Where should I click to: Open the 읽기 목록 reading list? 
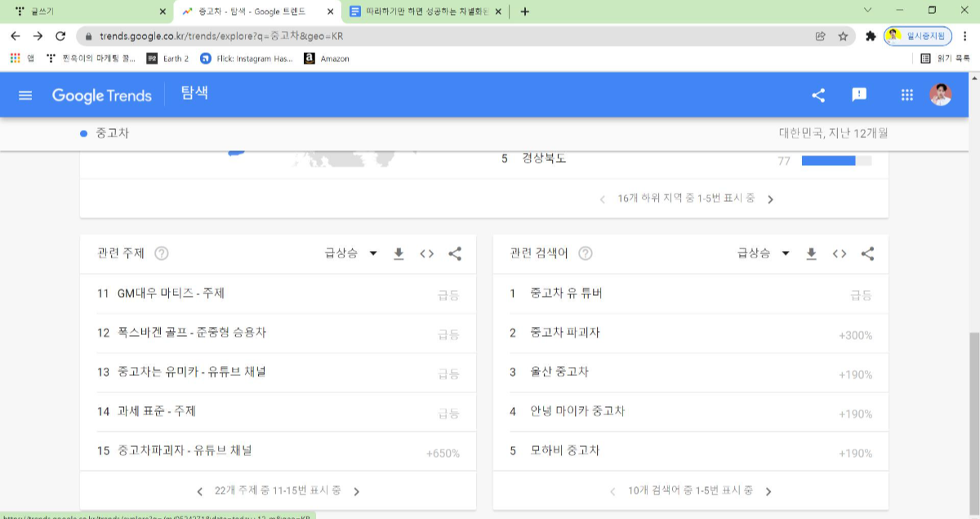(x=946, y=58)
